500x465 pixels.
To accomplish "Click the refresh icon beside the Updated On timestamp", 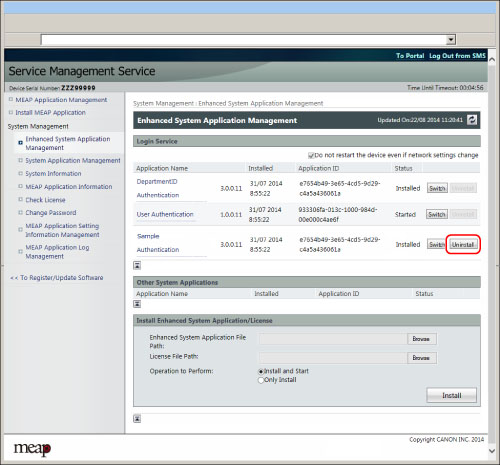I will tap(472, 120).
